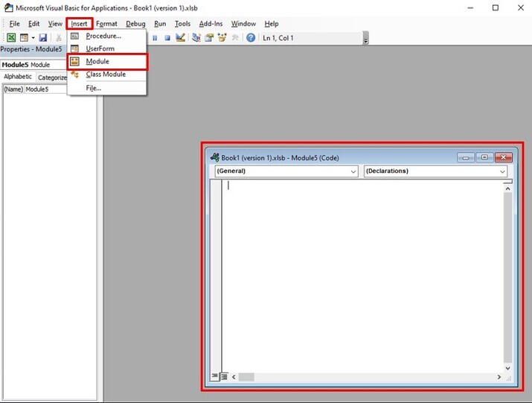This screenshot has width=532, height=403.
Task: Toggle Design Mode icon in toolbar
Action: (x=180, y=38)
